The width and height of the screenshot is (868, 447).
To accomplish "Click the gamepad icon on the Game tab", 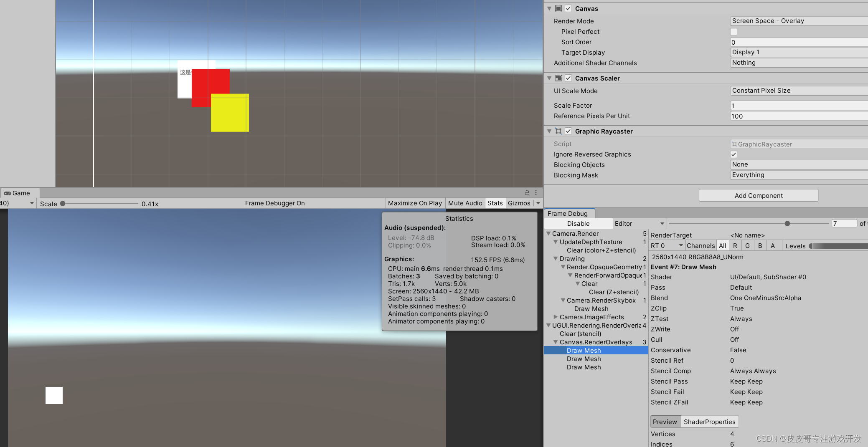I will tap(8, 193).
